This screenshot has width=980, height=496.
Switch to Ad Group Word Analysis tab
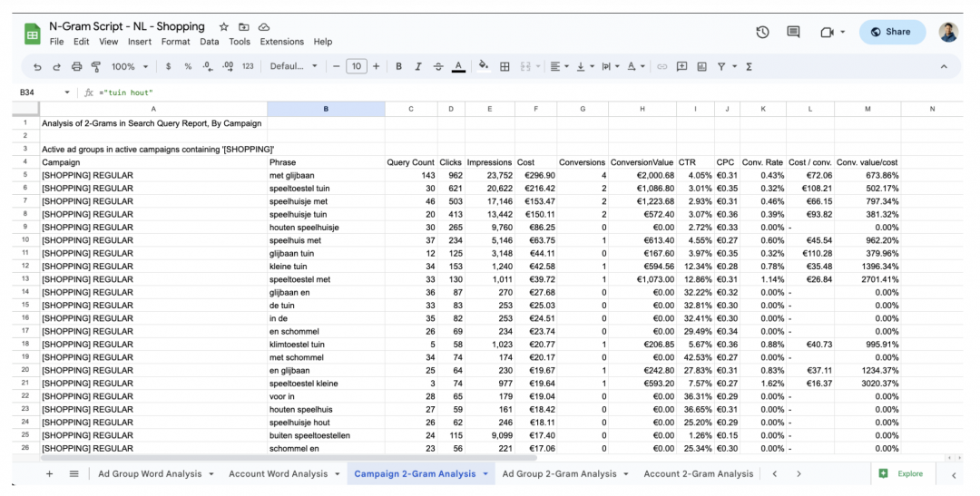(150, 474)
